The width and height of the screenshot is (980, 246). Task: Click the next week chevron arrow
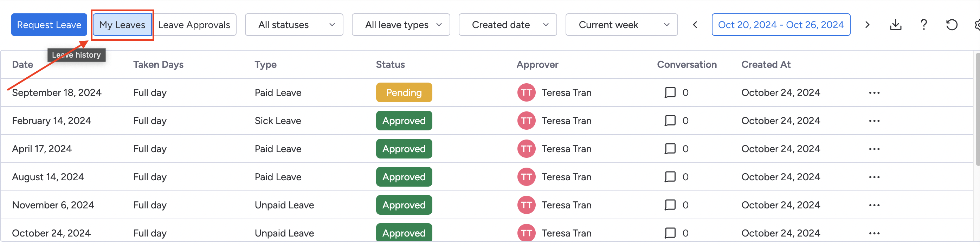tap(868, 24)
